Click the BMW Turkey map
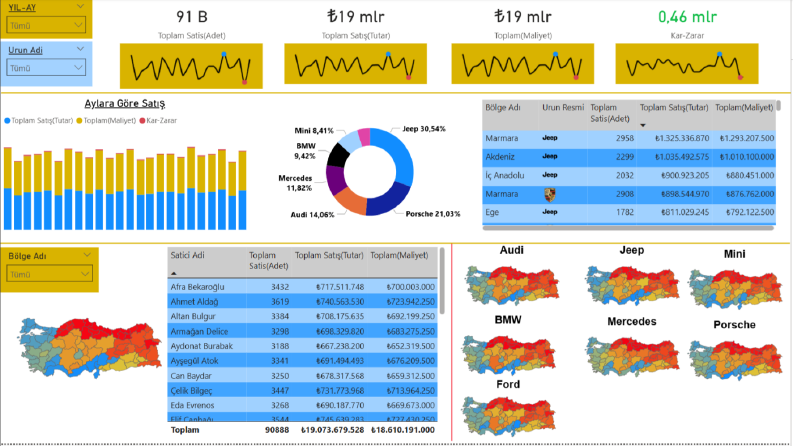 point(508,354)
